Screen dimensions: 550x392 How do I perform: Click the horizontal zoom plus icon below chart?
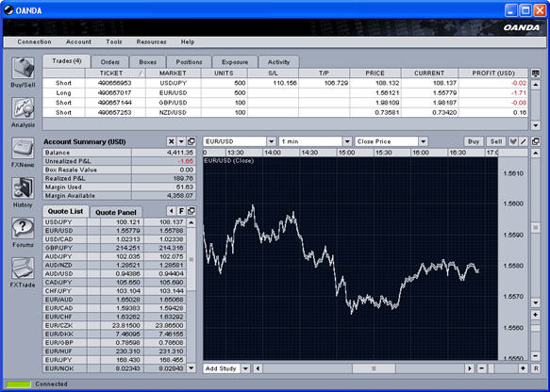523,368
